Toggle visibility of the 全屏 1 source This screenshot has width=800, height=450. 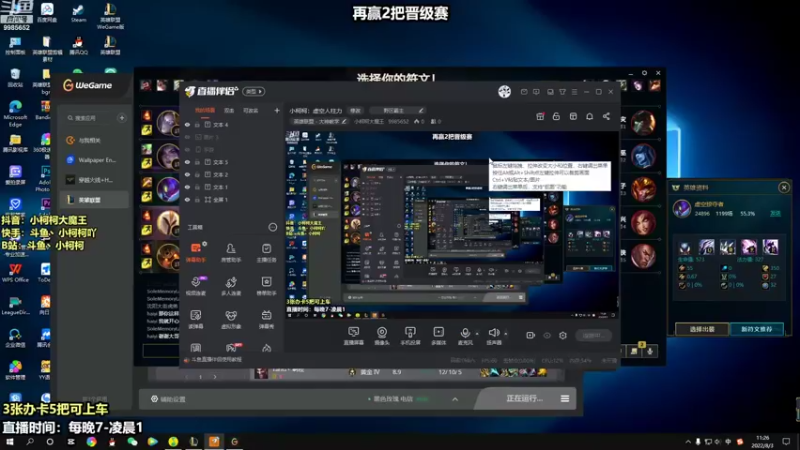(x=187, y=199)
